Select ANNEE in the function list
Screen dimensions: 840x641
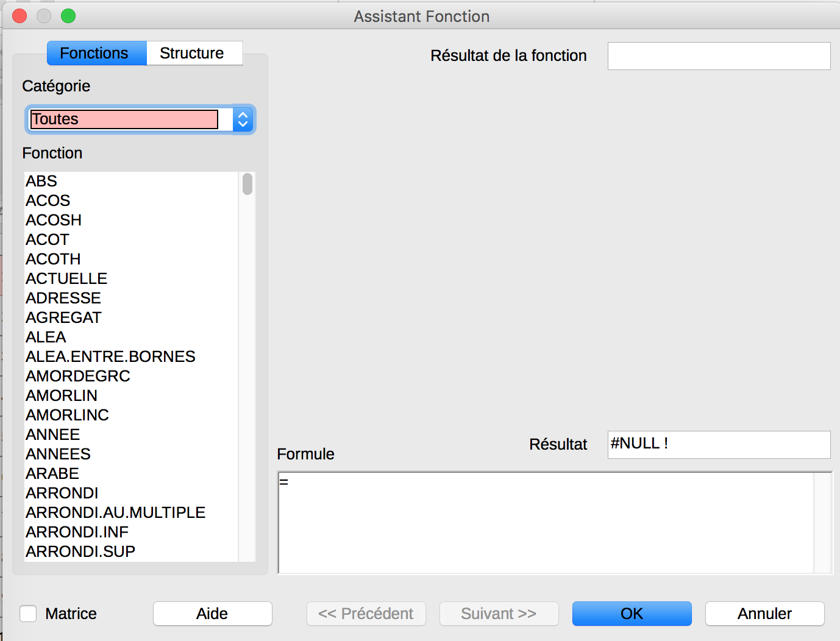[131, 434]
